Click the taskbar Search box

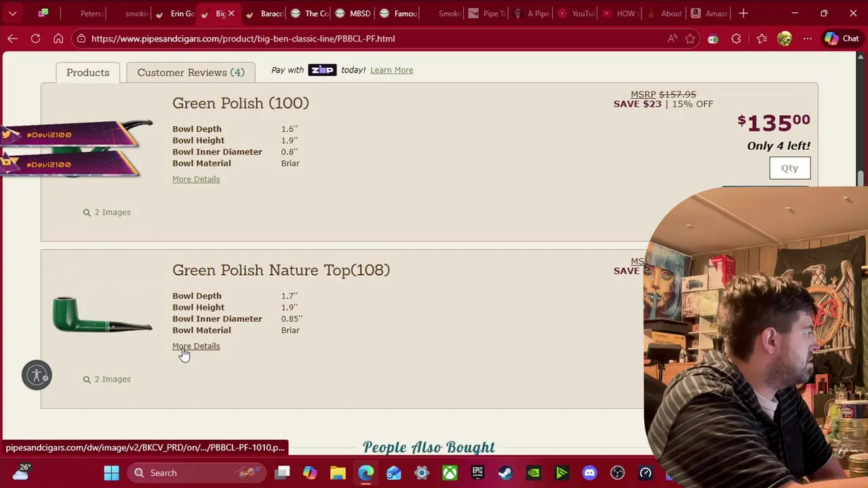[197, 473]
